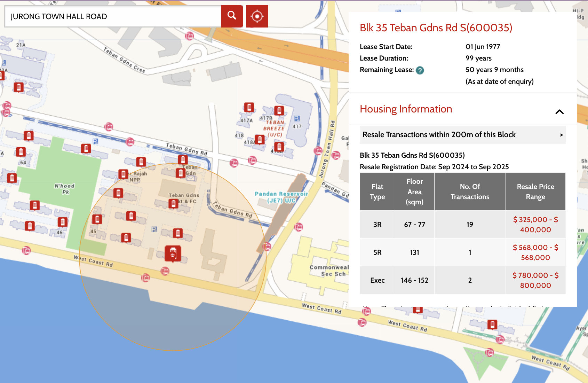The width and height of the screenshot is (588, 383).
Task: Click the Remaining Lease help question icon
Action: pos(420,70)
